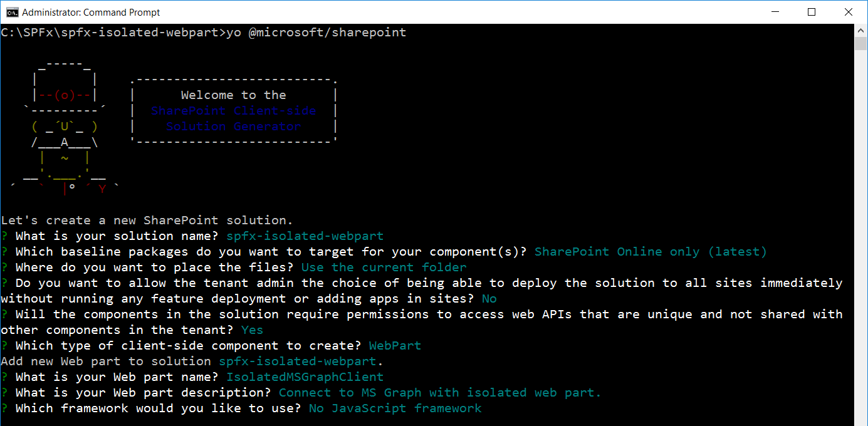Image resolution: width=868 pixels, height=426 pixels.
Task: Click the 'Administrator: Command Prompt' title text
Action: pos(91,12)
